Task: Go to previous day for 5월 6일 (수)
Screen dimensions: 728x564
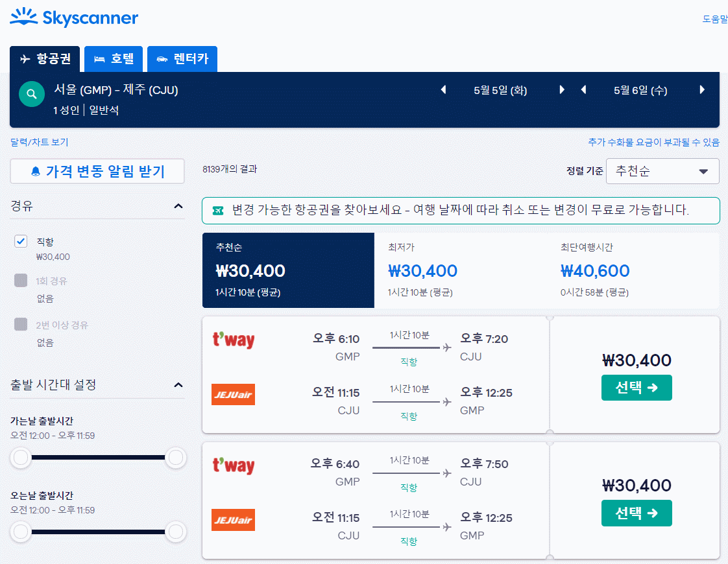Action: click(583, 89)
